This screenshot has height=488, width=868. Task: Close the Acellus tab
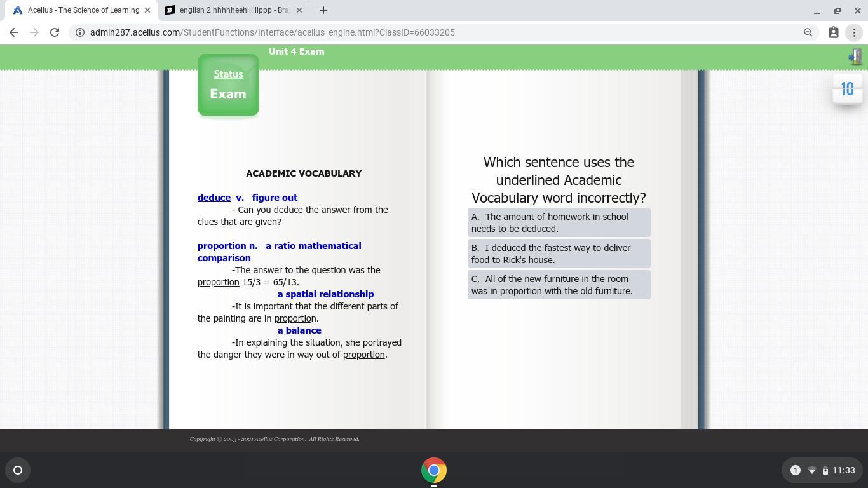point(147,10)
